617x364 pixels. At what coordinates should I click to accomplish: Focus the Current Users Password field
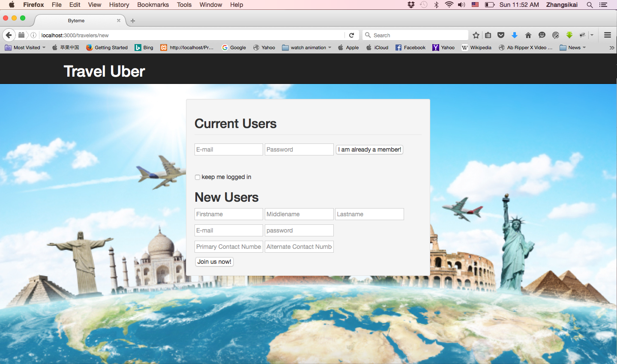299,149
